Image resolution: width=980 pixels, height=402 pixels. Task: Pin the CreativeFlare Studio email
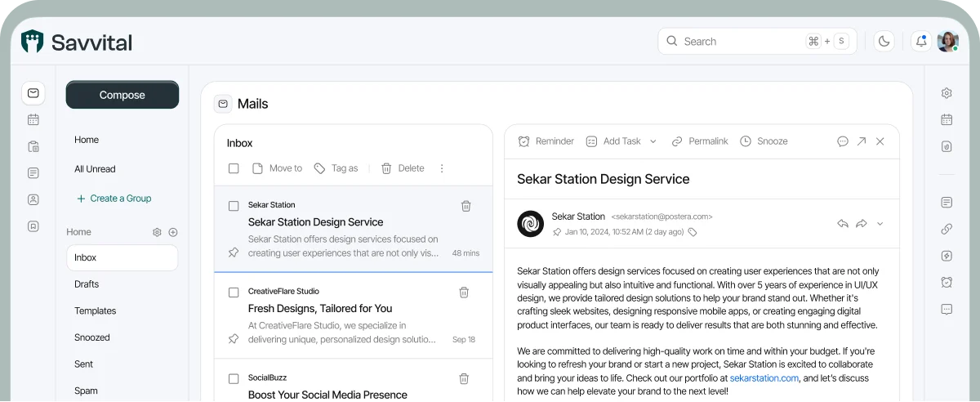(234, 339)
